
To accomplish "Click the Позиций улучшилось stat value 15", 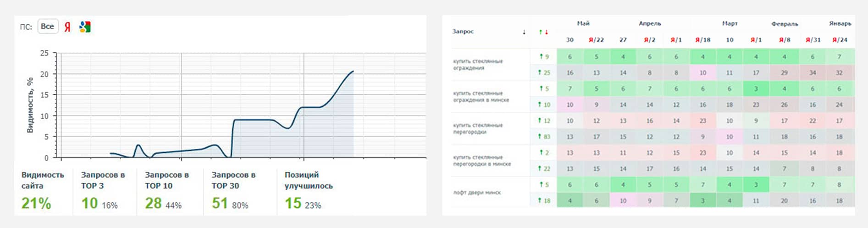I will pyautogui.click(x=293, y=203).
